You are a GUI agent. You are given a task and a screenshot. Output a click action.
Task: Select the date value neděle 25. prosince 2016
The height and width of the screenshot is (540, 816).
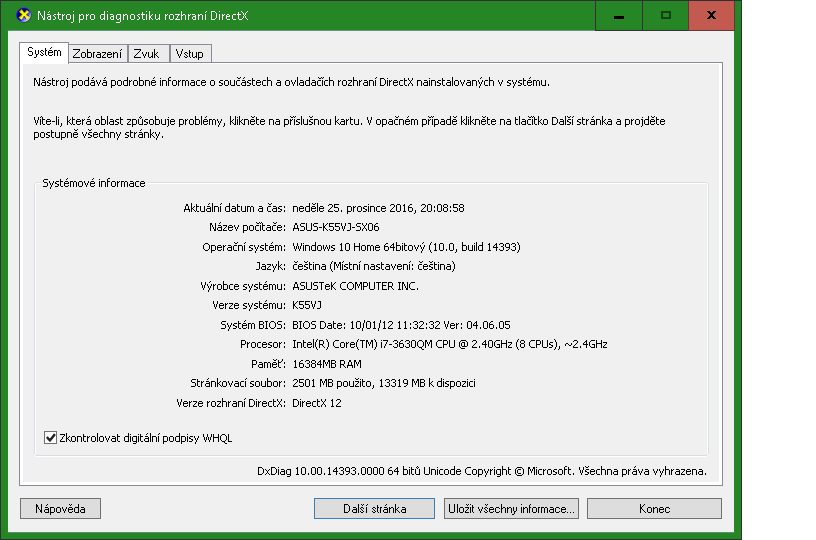tap(378, 208)
